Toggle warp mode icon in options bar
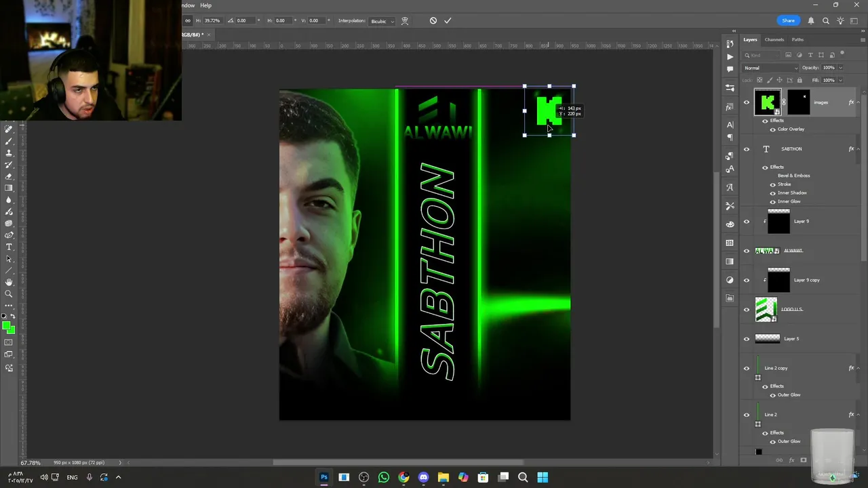The height and width of the screenshot is (488, 868). 405,20
